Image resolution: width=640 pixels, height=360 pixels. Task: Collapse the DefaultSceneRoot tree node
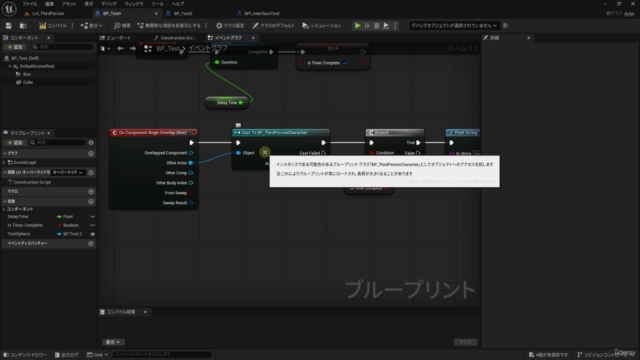(x=10, y=66)
